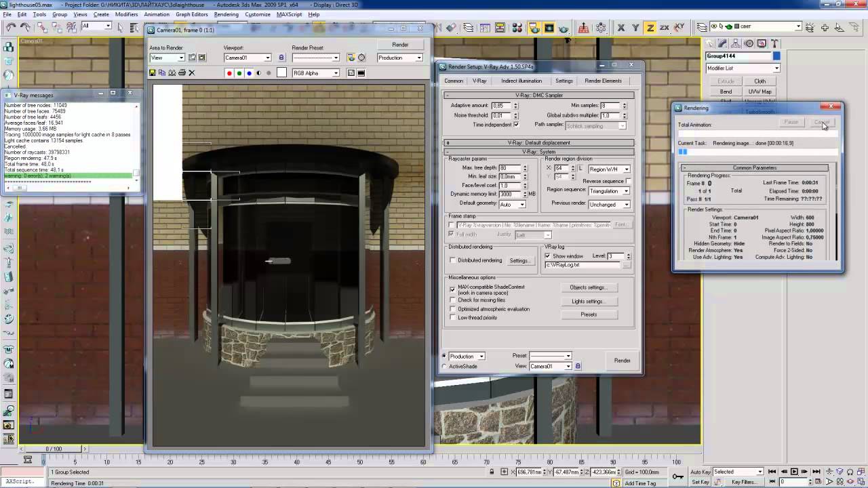
Task: Click the X axis constraint icon
Action: tap(620, 28)
